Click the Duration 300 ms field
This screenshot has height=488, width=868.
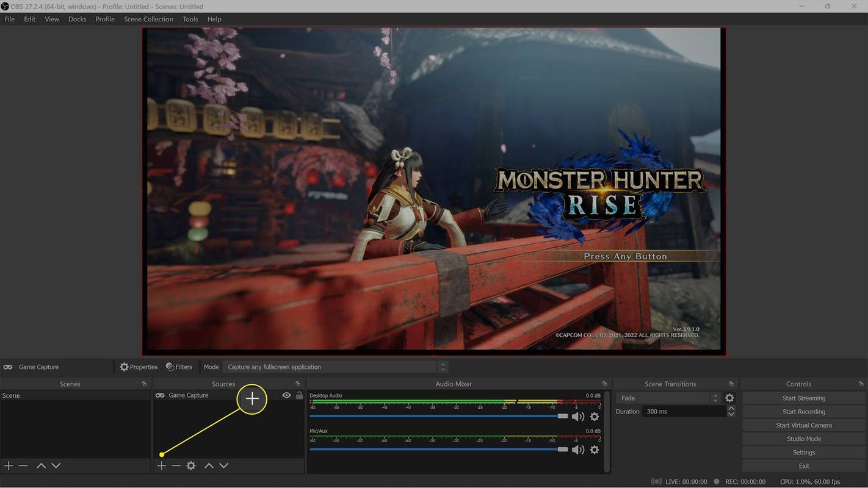[684, 412]
